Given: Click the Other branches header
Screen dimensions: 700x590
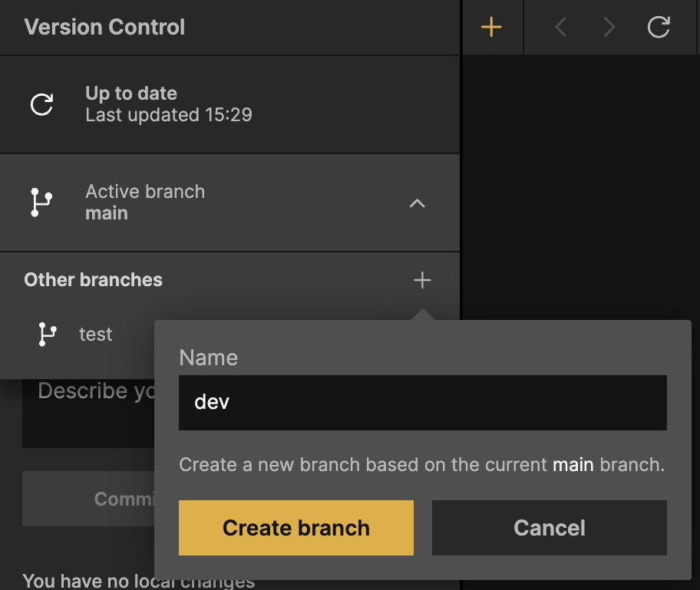Looking at the screenshot, I should (94, 280).
